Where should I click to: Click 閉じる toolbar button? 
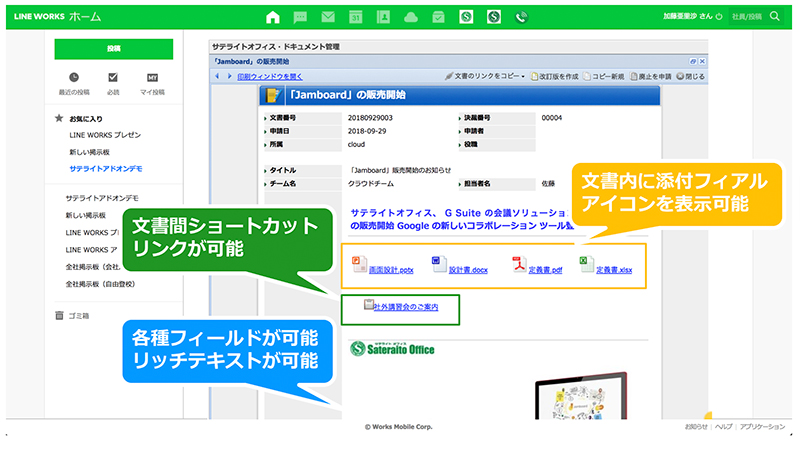[x=690, y=77]
